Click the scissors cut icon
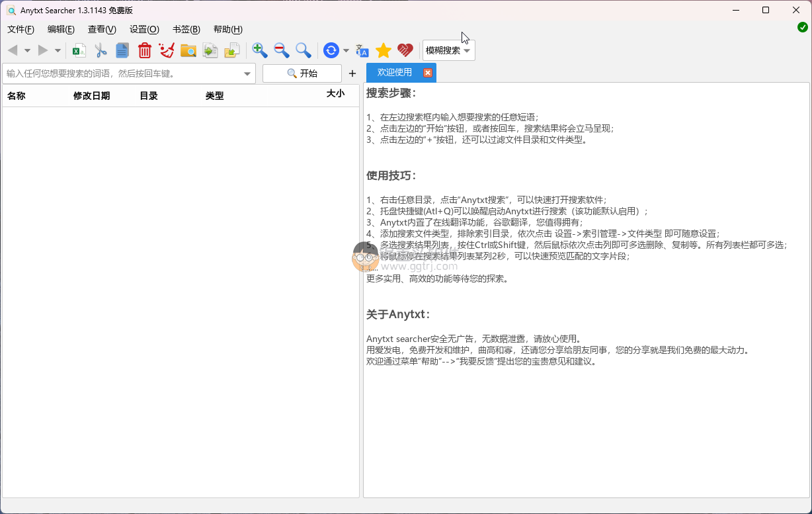The width and height of the screenshot is (812, 514). 101,50
